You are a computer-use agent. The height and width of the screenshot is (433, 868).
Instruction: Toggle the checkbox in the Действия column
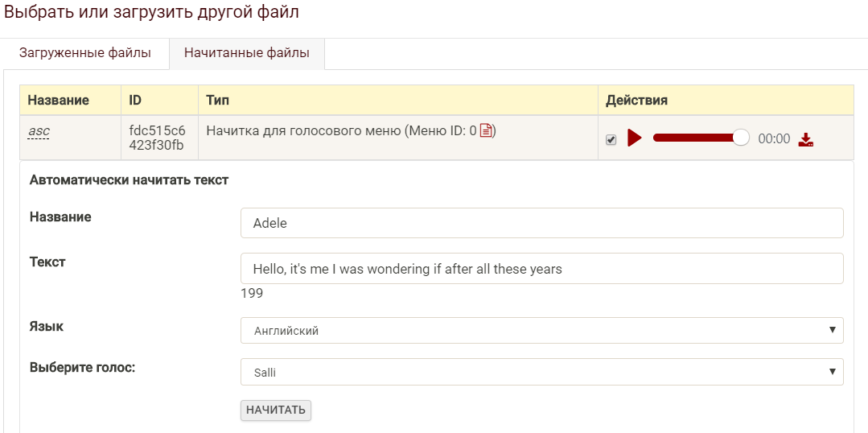click(x=611, y=139)
